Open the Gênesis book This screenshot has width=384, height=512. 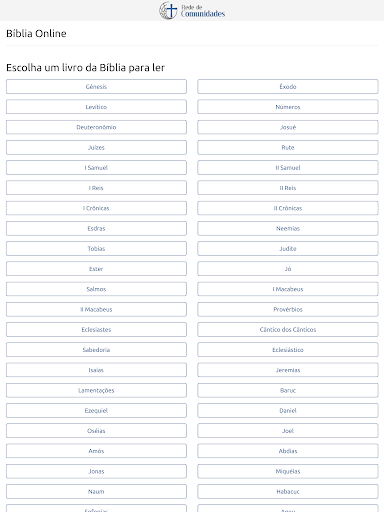[x=96, y=87]
